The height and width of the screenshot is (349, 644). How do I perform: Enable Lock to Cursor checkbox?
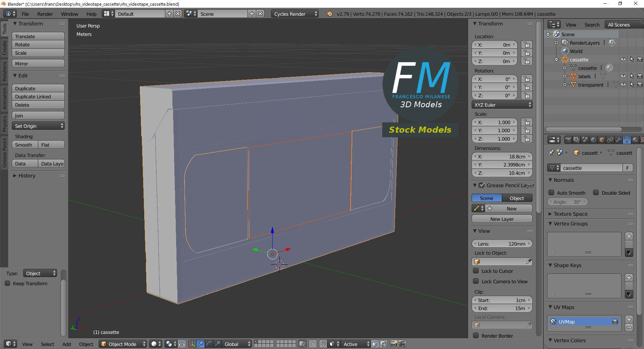(x=476, y=271)
